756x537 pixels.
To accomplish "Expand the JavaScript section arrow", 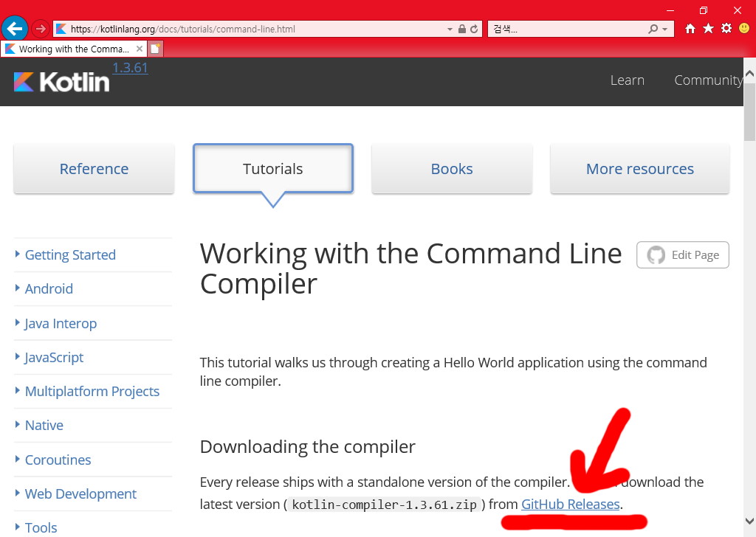I will click(x=18, y=356).
